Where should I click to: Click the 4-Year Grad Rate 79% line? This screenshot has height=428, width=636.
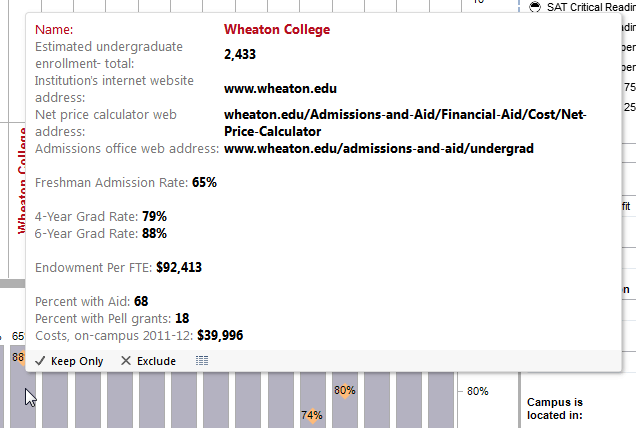point(100,216)
